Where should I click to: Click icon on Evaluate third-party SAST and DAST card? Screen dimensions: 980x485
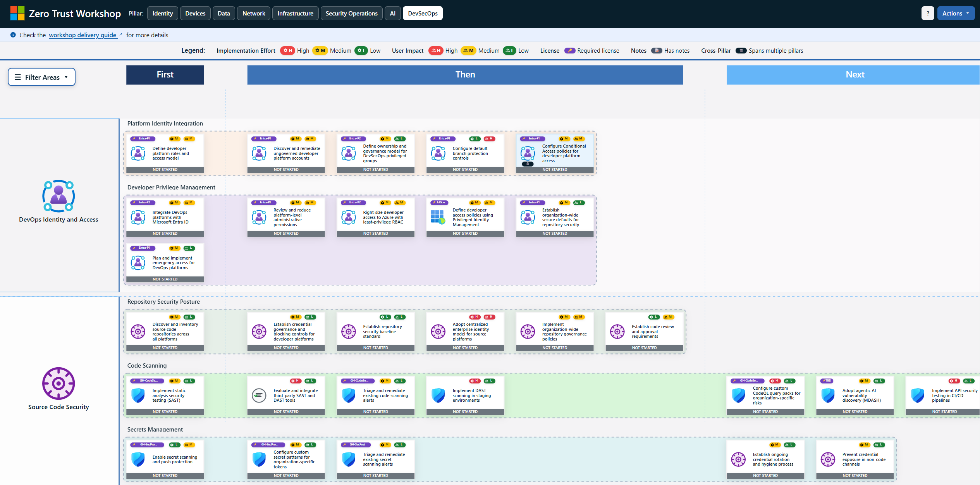click(x=259, y=396)
